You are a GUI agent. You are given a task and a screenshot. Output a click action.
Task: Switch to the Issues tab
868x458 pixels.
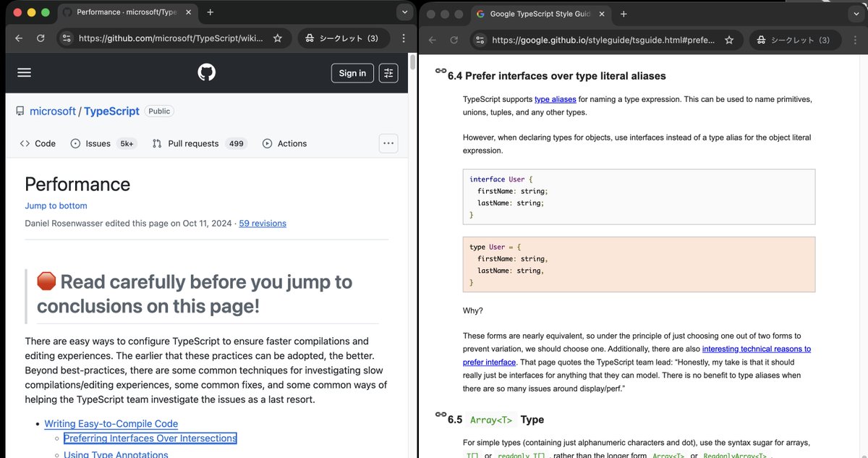click(x=103, y=143)
